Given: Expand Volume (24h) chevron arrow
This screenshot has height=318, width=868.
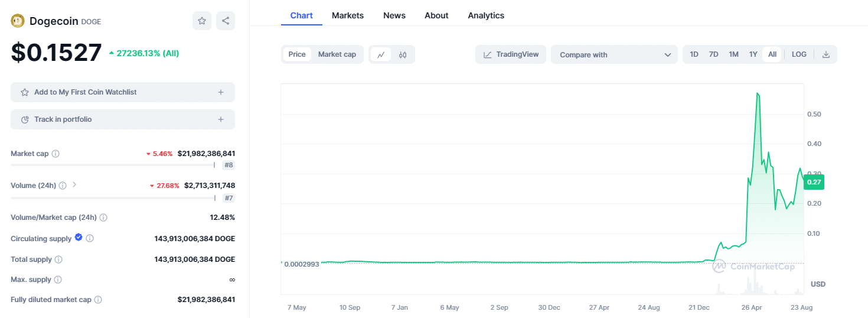Looking at the screenshot, I should (74, 185).
